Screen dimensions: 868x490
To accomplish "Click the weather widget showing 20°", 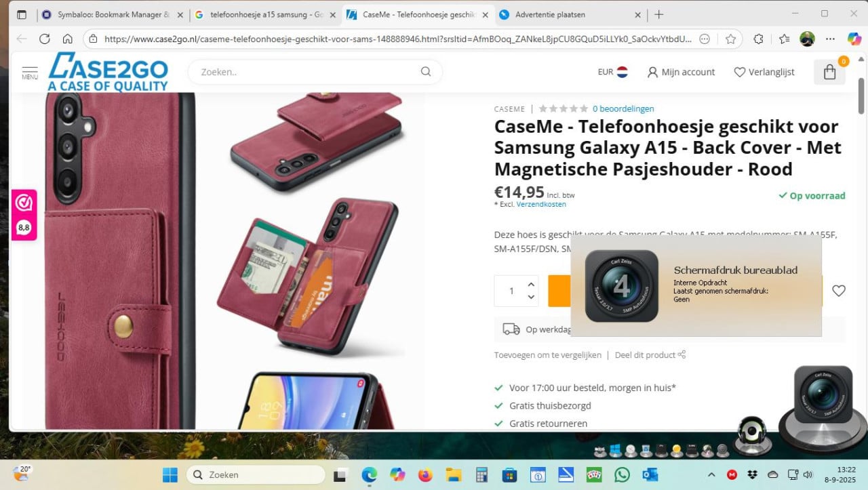I will coord(22,474).
